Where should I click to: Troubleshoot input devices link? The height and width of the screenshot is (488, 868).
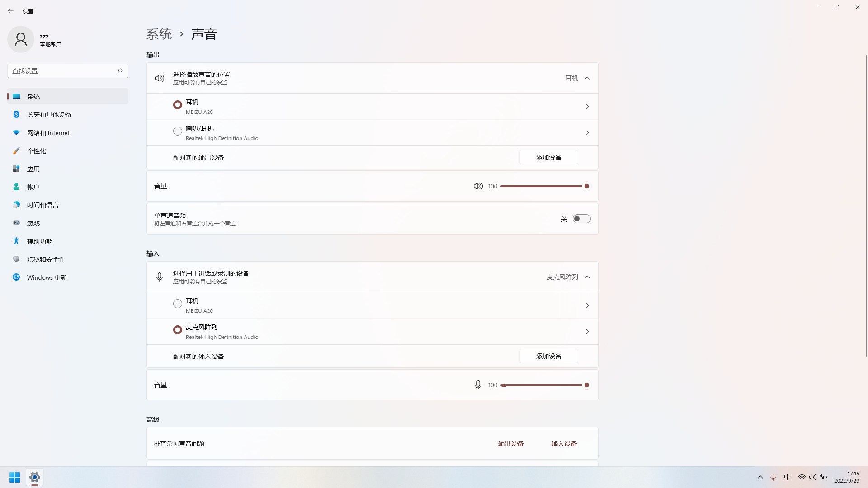tap(564, 444)
